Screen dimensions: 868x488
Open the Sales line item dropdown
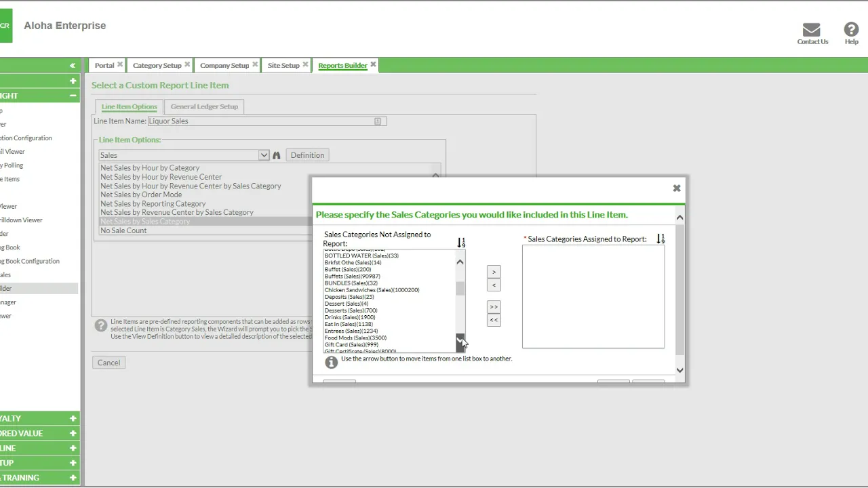point(264,155)
